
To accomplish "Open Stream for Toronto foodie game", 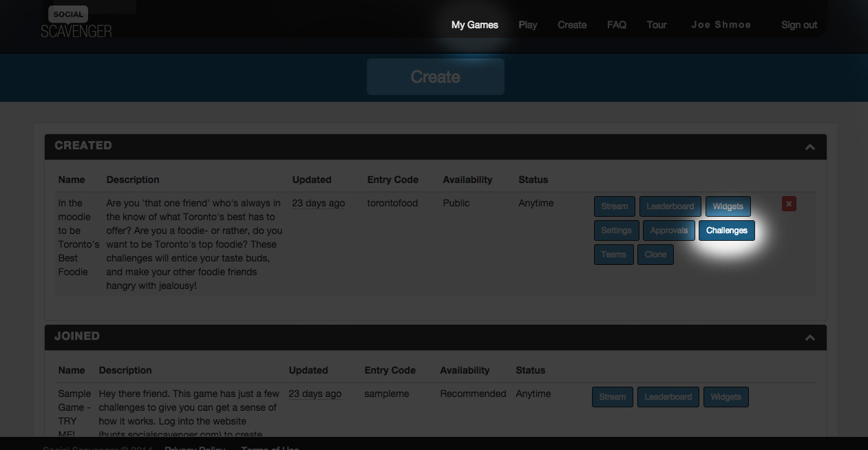I will coord(614,206).
